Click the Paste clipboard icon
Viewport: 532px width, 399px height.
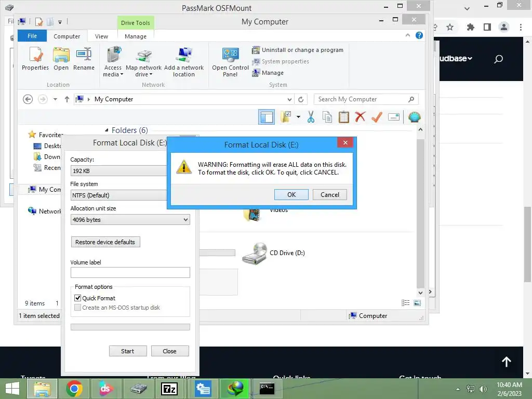tap(344, 117)
